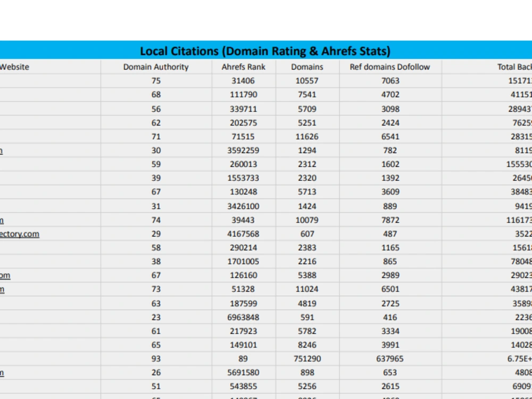Select Domain Authority cell 75

156,81
